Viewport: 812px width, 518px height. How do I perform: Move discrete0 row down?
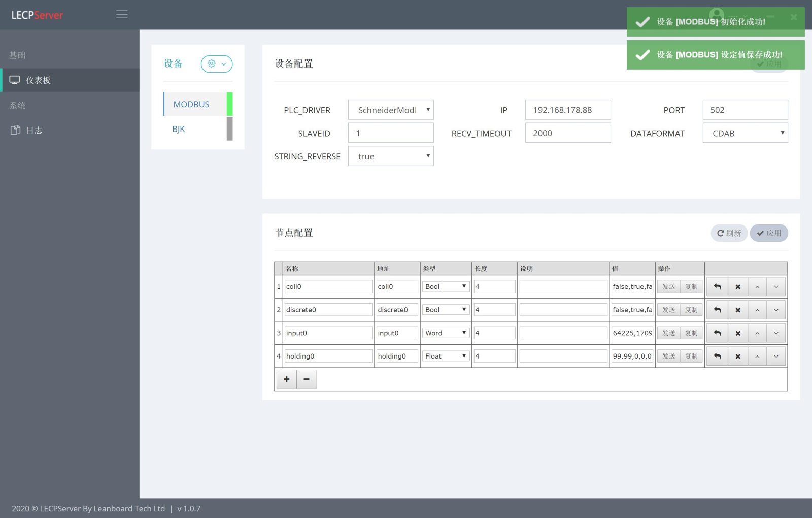click(776, 310)
